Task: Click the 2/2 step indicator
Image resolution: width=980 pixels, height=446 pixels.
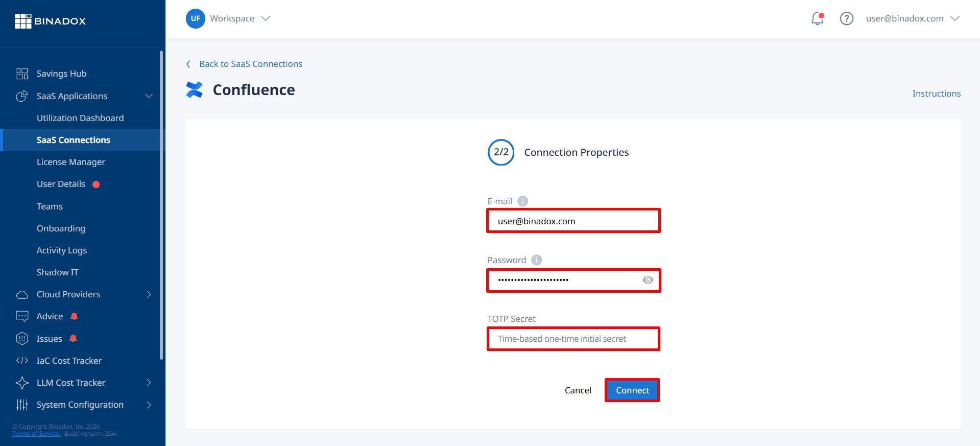Action: pos(501,152)
